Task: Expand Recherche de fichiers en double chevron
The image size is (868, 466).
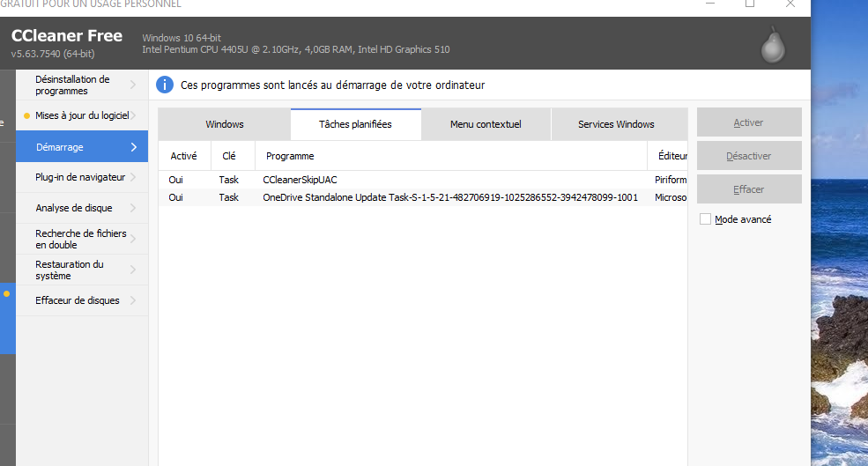Action: (133, 239)
